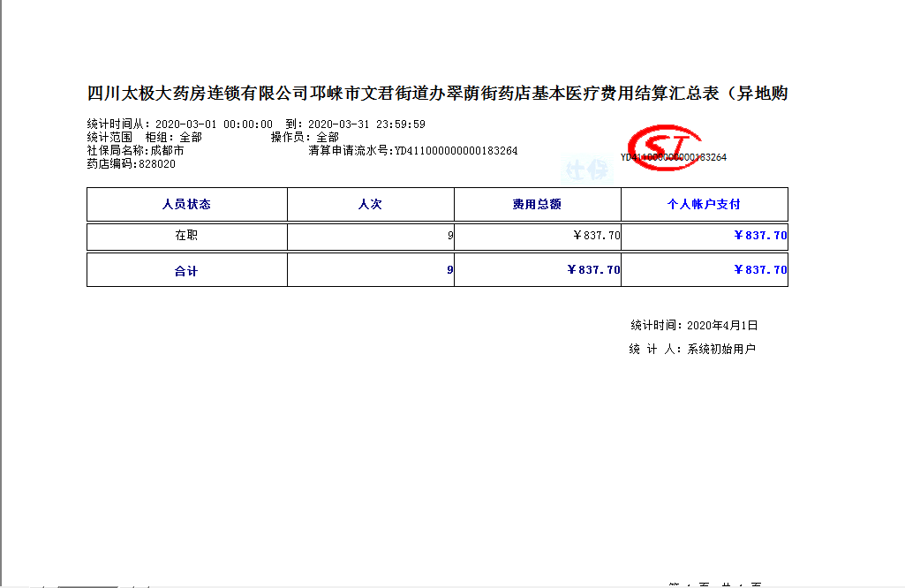Select the end time 2020-03-31 23:59:59
Screen dimensions: 905x588
(366, 124)
